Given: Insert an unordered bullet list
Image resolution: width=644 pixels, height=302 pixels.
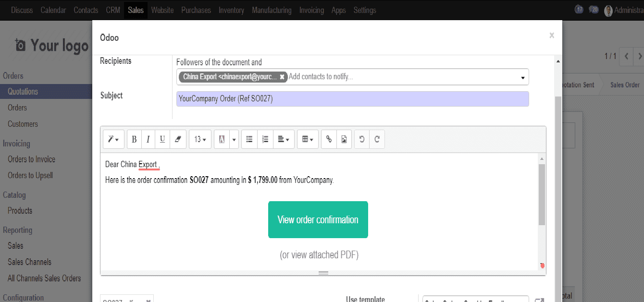Looking at the screenshot, I should pos(249,139).
